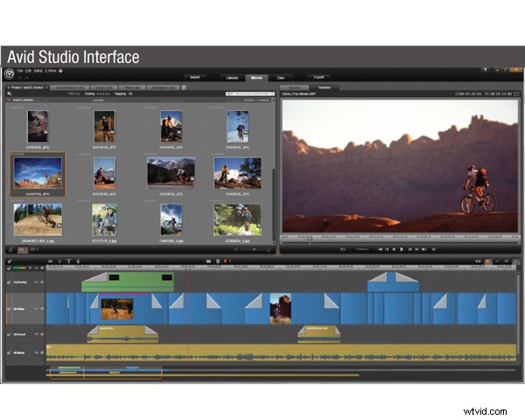525x420 pixels.
Task: Click the Import button
Action: click(x=195, y=77)
